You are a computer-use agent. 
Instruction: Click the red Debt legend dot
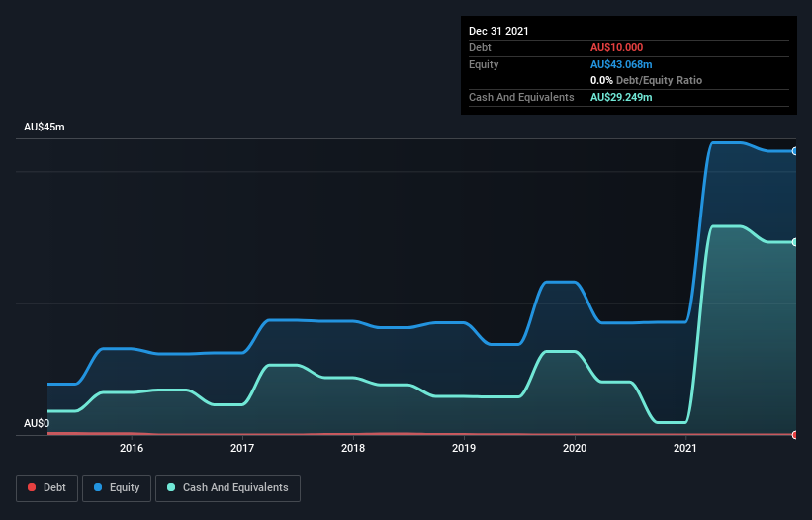pyautogui.click(x=32, y=487)
